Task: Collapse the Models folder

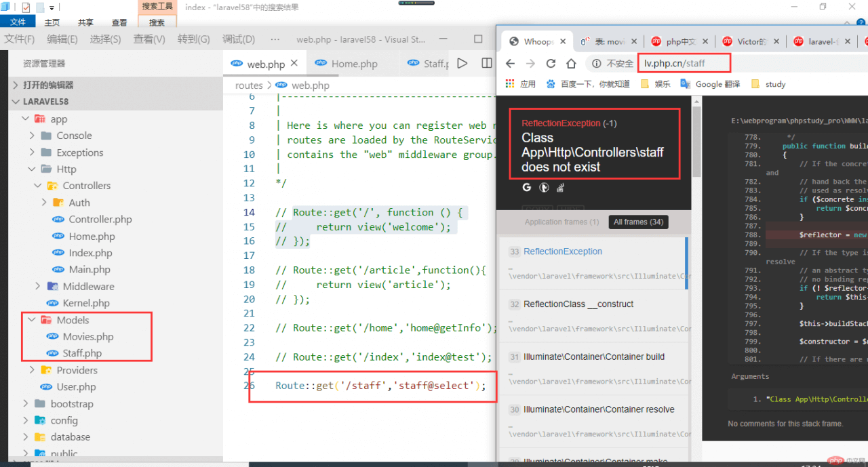Action: coord(33,320)
